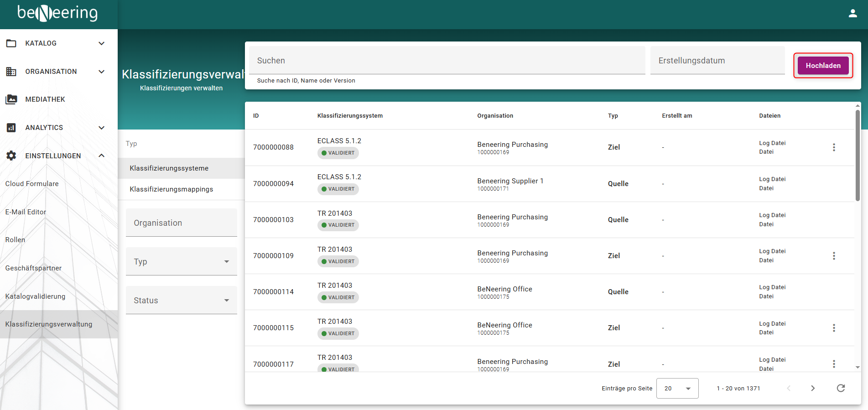Open Log Datei for ID 7000000094
The height and width of the screenshot is (410, 868).
[772, 179]
